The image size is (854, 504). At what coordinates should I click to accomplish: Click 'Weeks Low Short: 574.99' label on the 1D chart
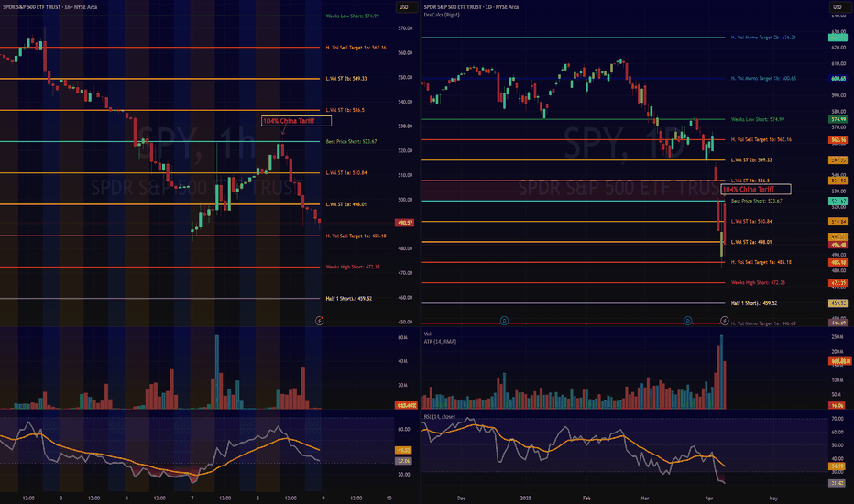pyautogui.click(x=758, y=119)
